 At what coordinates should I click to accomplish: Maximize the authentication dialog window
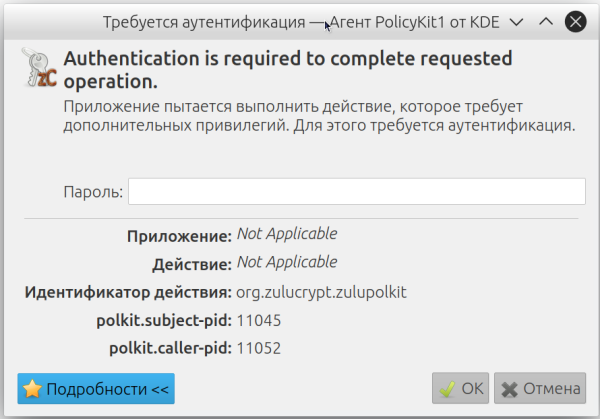click(x=545, y=20)
